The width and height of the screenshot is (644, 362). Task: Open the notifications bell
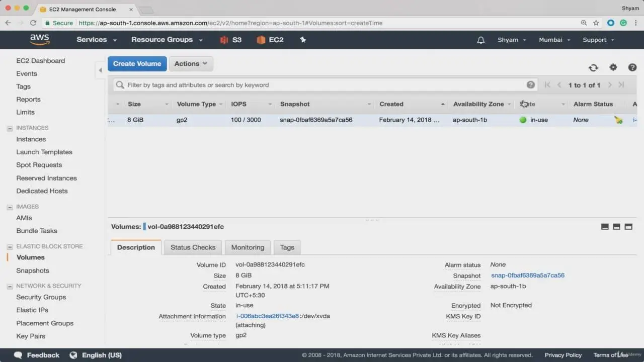[x=480, y=40]
